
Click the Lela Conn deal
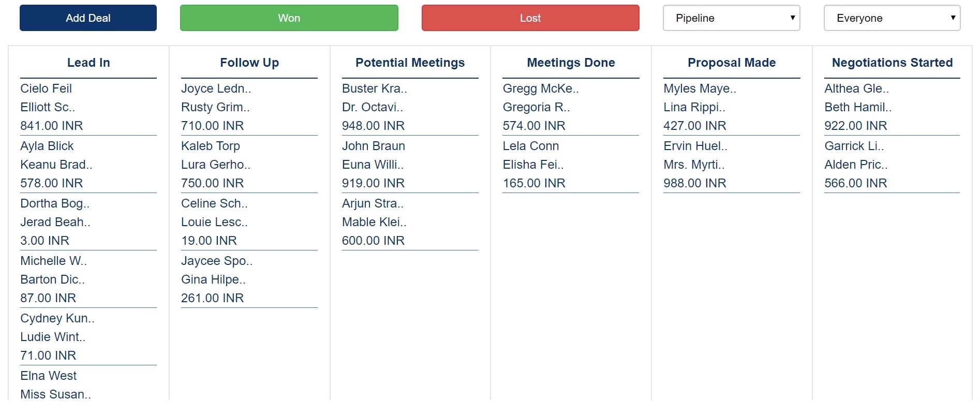click(x=530, y=146)
